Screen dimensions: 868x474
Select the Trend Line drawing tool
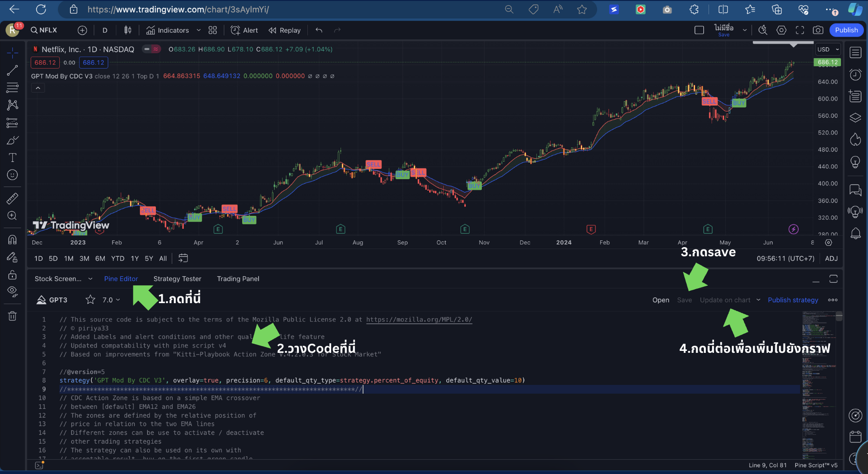pos(12,70)
